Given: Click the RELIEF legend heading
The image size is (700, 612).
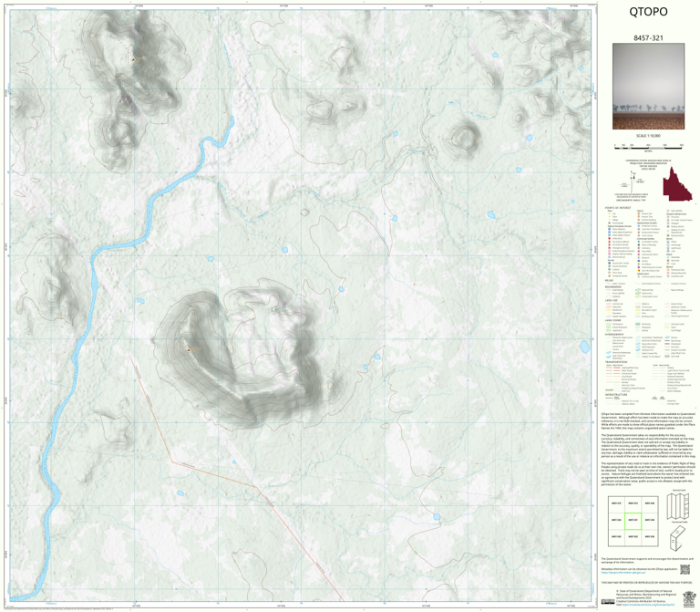Looking at the screenshot, I should (609, 281).
